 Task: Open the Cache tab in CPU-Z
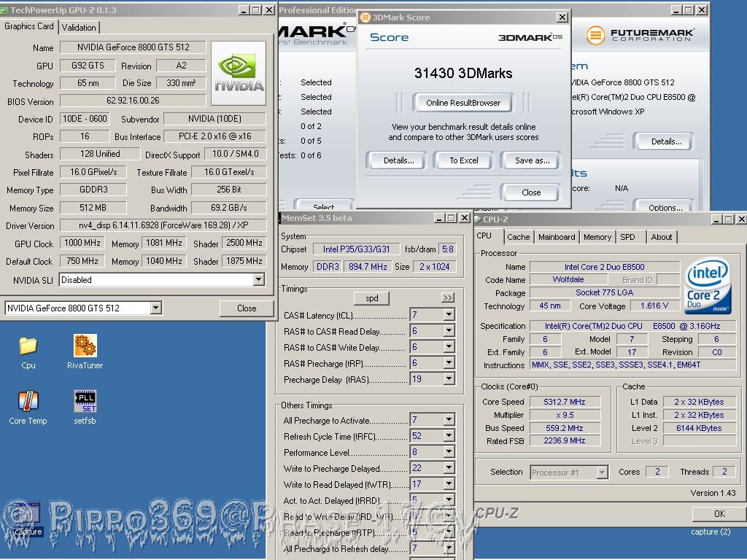coord(519,237)
